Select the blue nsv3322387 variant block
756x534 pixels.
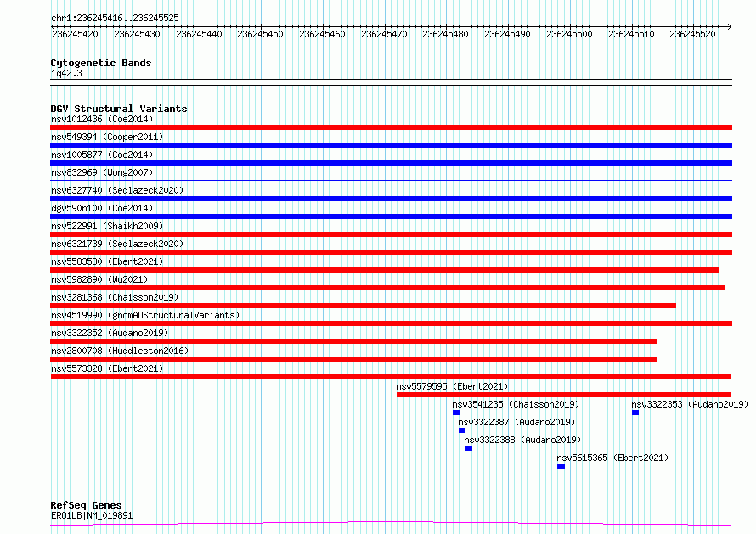[x=462, y=430]
